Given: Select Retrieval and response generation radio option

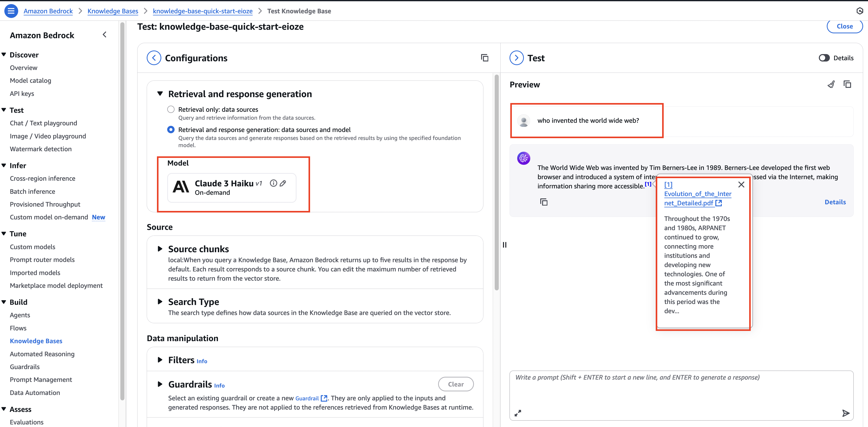Looking at the screenshot, I should (x=171, y=129).
